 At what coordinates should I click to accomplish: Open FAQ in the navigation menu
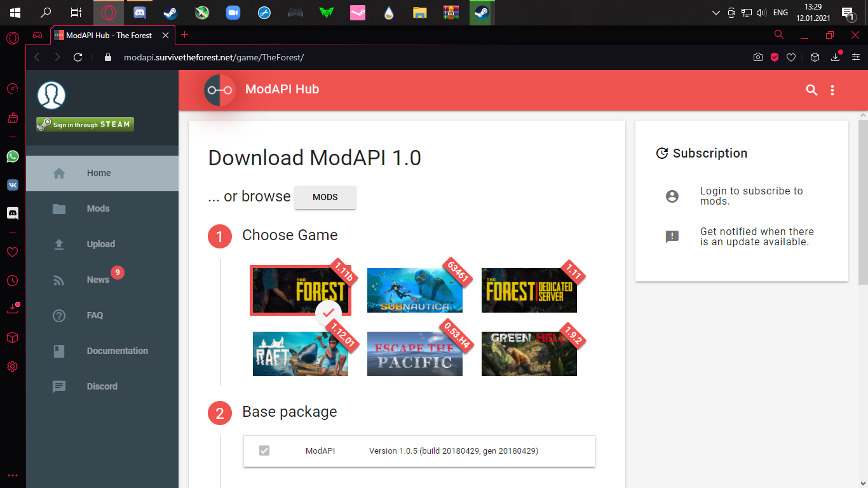tap(102, 315)
